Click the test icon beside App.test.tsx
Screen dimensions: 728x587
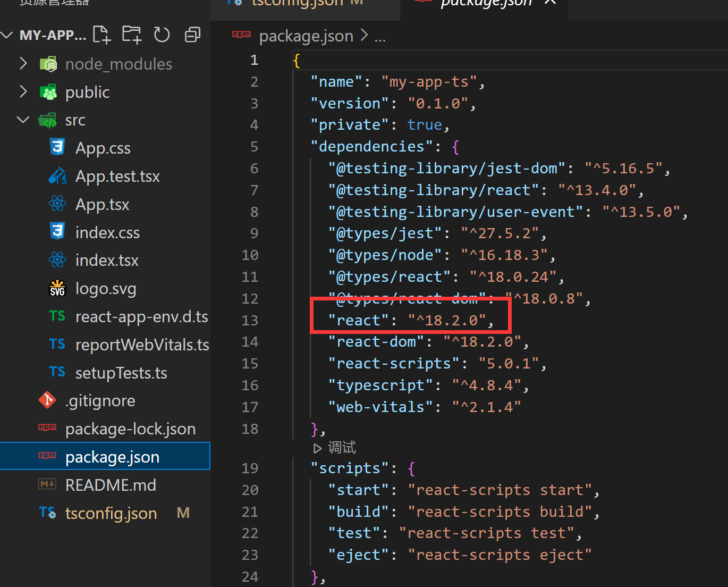[57, 176]
